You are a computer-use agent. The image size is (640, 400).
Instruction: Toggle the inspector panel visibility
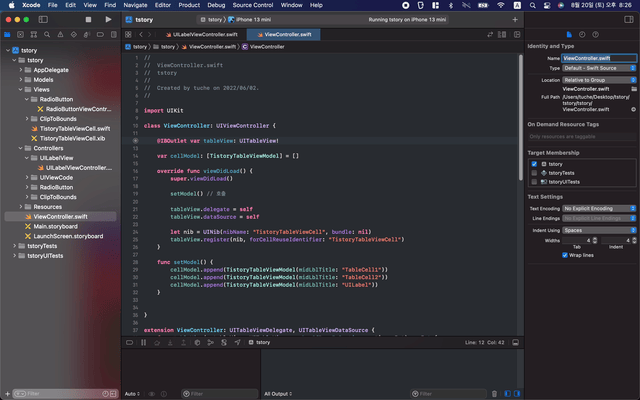629,20
